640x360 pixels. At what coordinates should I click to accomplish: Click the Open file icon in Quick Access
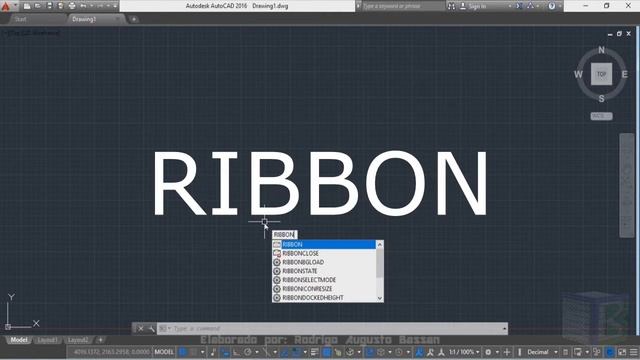point(38,6)
